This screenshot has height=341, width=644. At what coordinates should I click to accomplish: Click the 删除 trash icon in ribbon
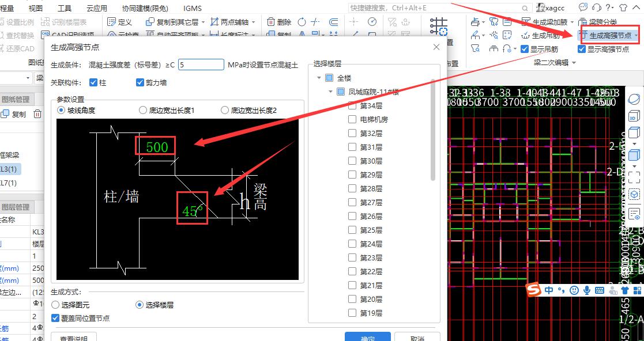pyautogui.click(x=270, y=22)
